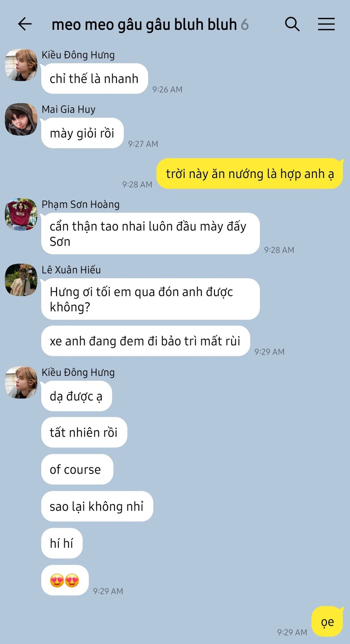Tap the 'cẩn thận tao nhai luôn đầu' message bubble

(x=151, y=233)
